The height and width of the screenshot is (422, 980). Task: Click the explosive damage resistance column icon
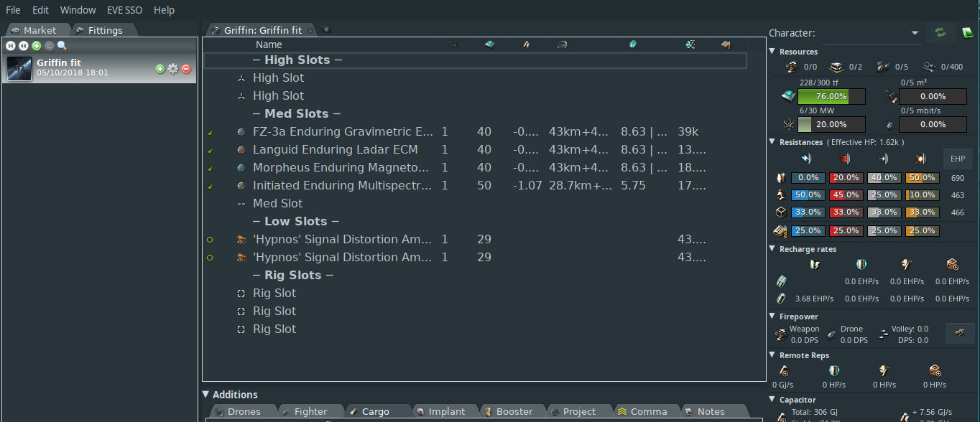pos(921,159)
